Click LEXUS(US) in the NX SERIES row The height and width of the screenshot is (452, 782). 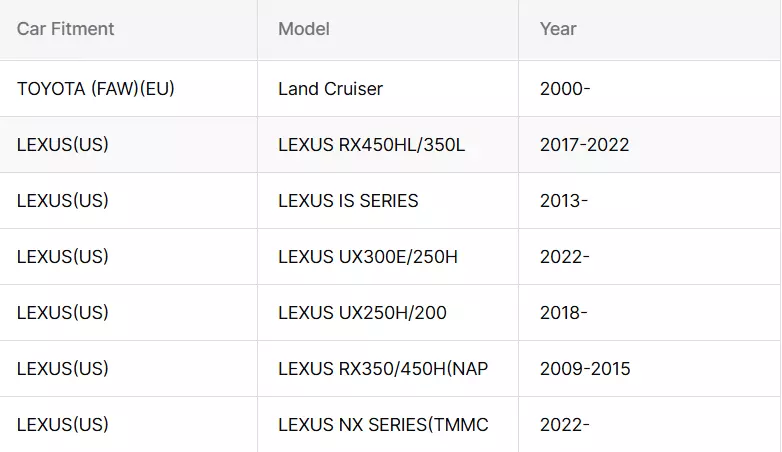pos(63,425)
